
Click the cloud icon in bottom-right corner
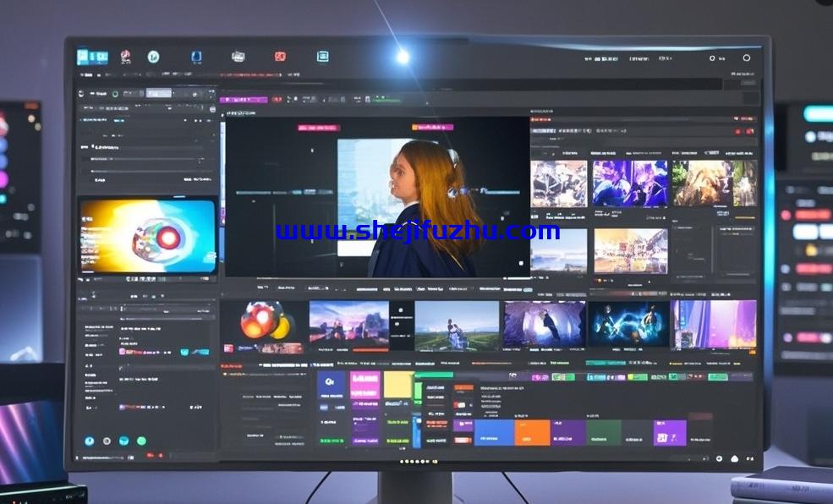coord(734,458)
